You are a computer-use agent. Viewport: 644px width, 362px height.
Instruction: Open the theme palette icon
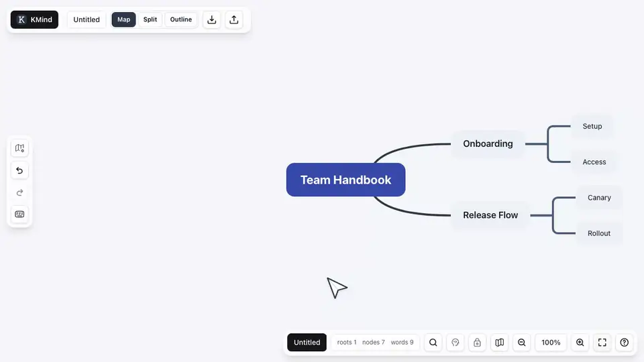click(x=455, y=343)
